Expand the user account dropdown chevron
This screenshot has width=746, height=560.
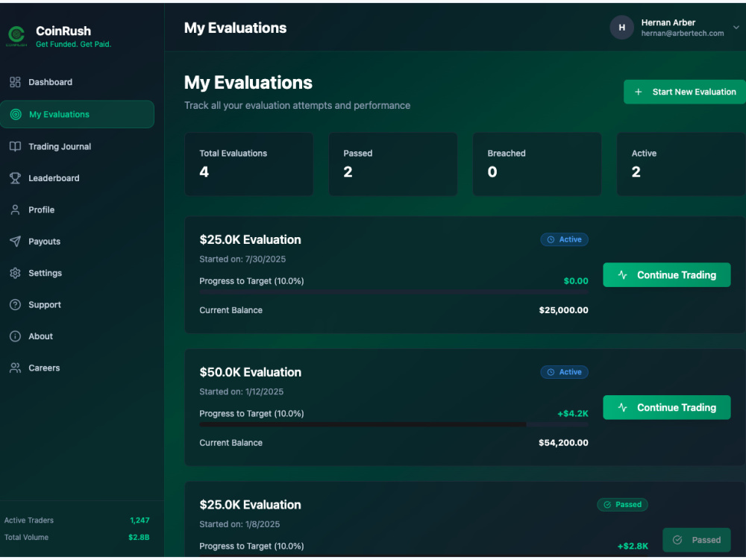(x=736, y=28)
